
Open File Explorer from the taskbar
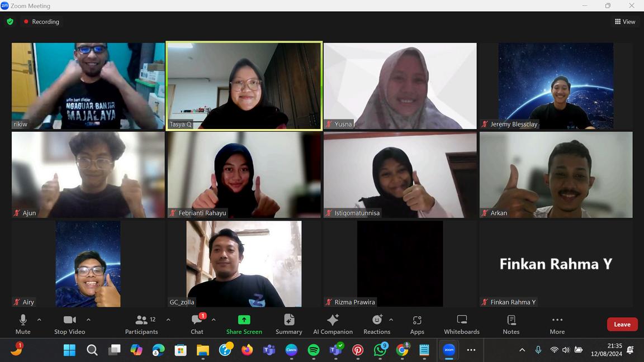(203, 350)
